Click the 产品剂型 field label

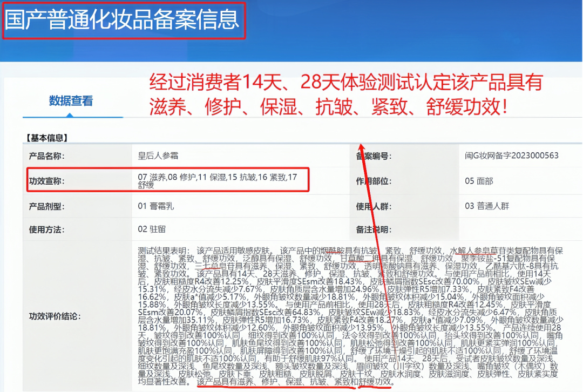tap(46, 206)
